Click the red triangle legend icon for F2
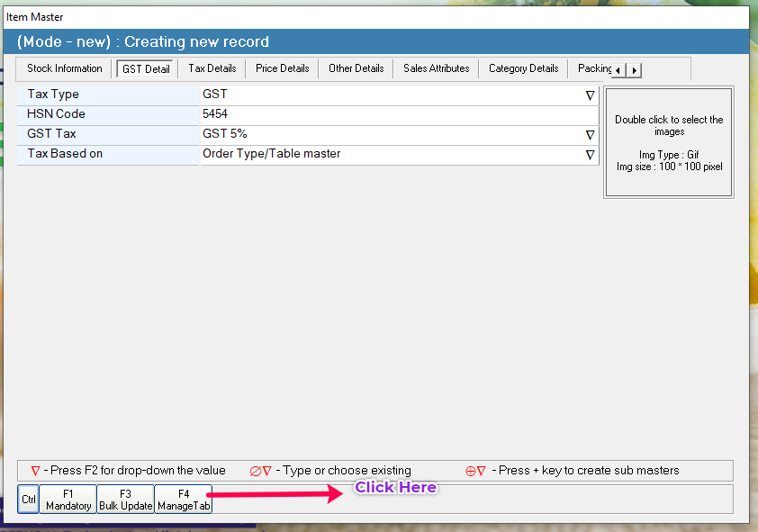Viewport: 758px width, 532px height. tap(35, 471)
